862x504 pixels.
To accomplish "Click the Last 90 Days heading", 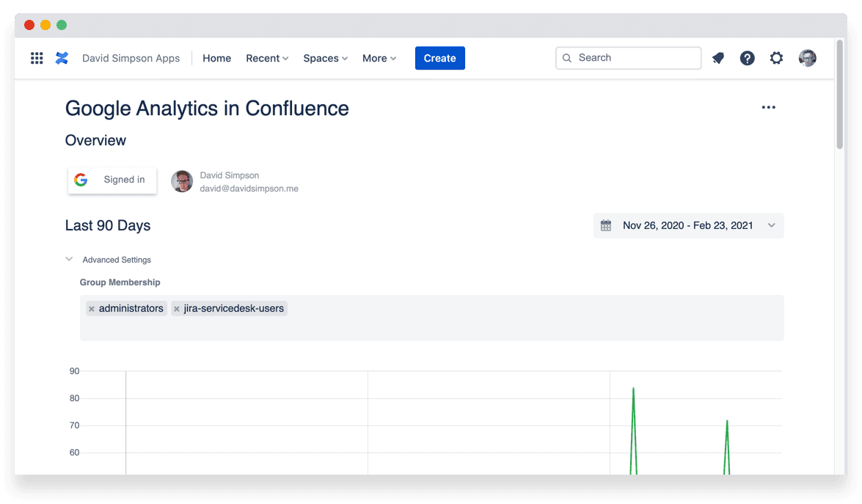I will 108,225.
